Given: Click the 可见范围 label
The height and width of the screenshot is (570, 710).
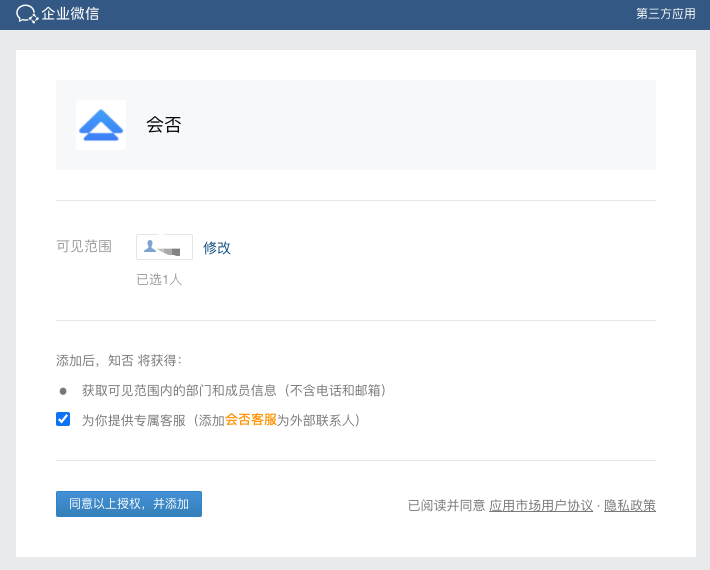Looking at the screenshot, I should 84,246.
